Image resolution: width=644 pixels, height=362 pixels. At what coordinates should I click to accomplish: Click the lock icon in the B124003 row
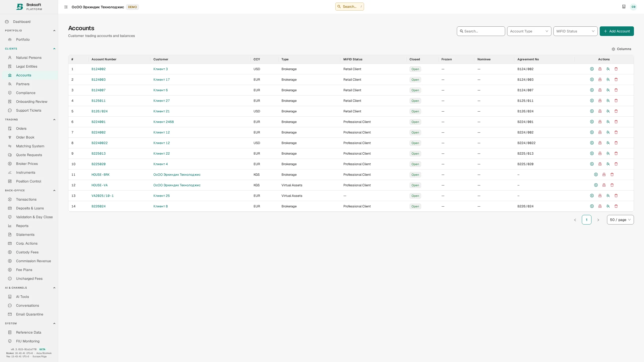(x=600, y=79)
